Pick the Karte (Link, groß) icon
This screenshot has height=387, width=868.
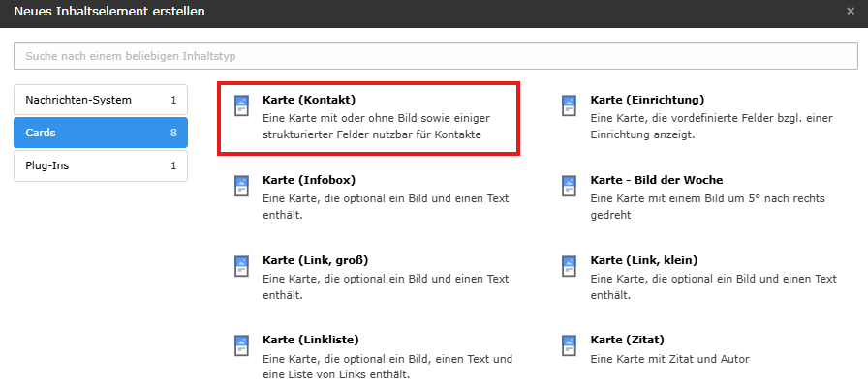(242, 267)
